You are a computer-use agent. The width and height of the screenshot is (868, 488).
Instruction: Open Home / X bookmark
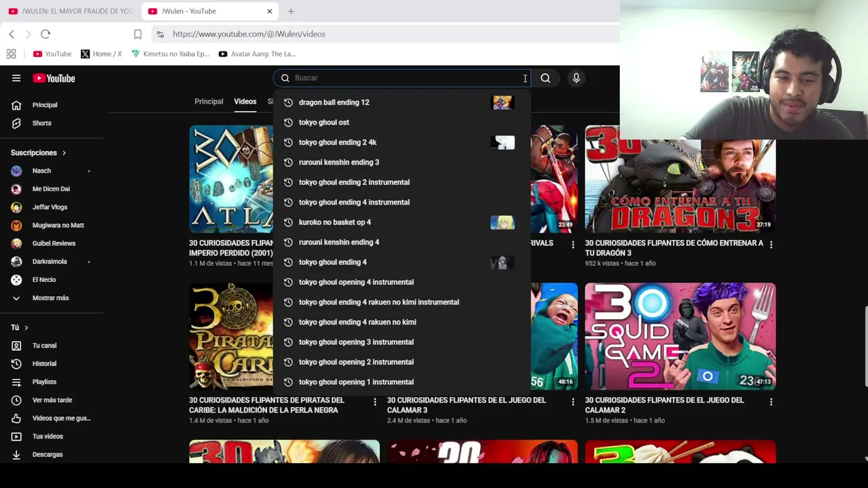click(x=101, y=54)
